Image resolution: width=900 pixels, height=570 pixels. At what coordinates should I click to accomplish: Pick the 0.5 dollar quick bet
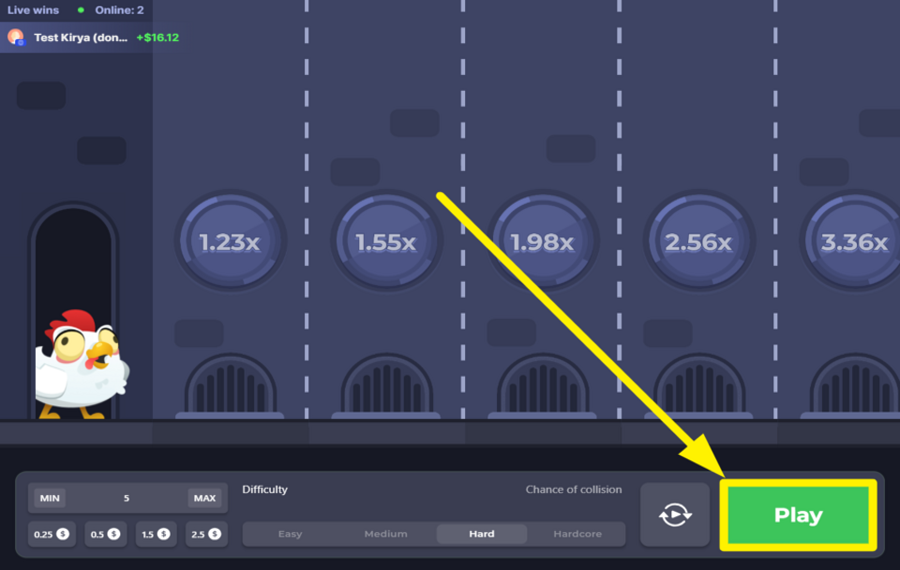point(105,534)
